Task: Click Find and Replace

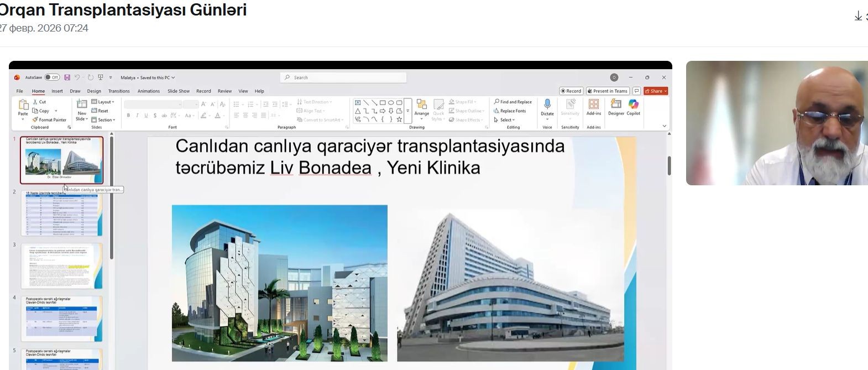Action: tap(513, 102)
